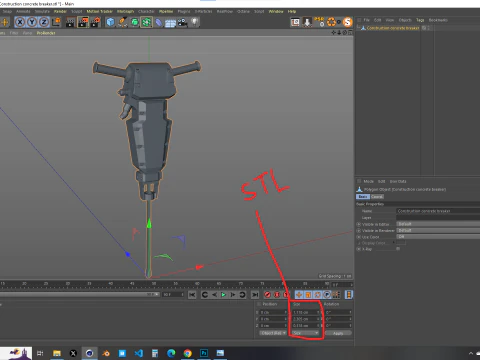Add a Camera object
Screen dimensions: 480x360
click(182, 22)
